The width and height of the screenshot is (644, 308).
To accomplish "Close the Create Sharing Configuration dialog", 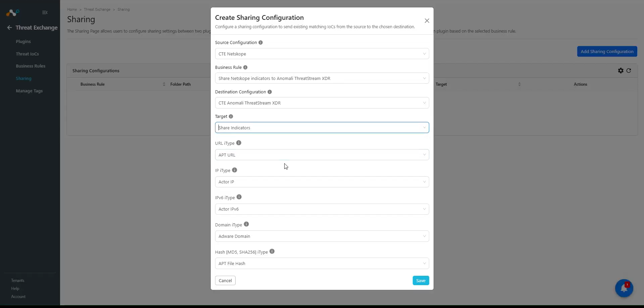I will tap(427, 21).
